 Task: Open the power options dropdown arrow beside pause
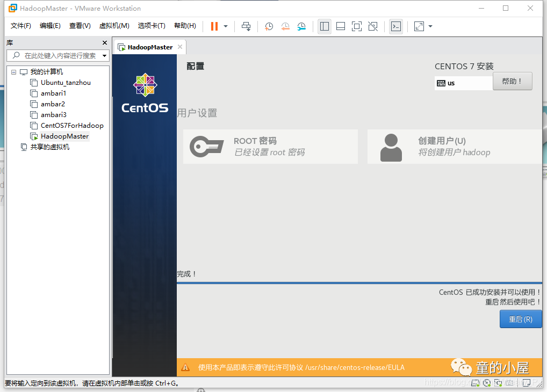226,26
